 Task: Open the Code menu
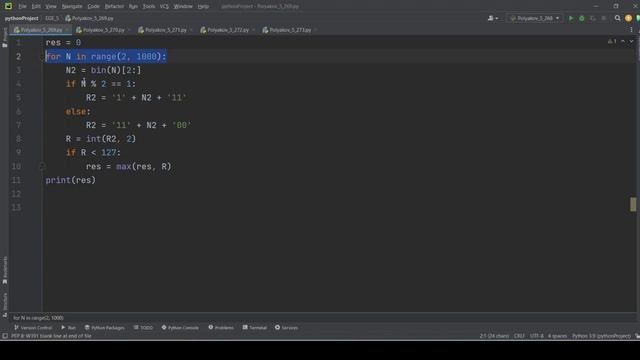tap(93, 7)
